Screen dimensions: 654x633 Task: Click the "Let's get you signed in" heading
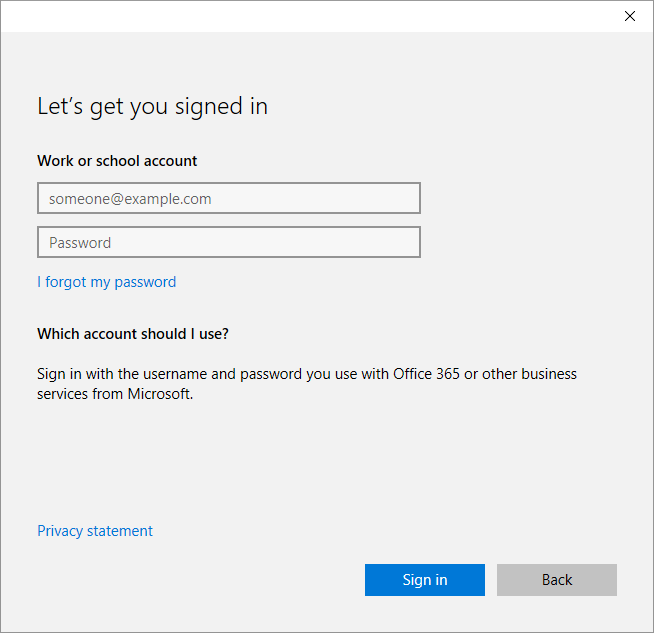[x=152, y=106]
